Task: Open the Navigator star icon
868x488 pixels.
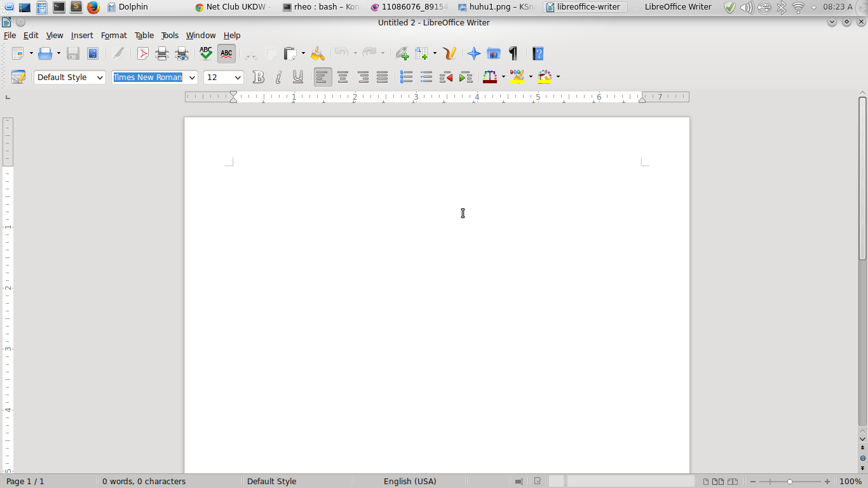Action: [x=474, y=53]
